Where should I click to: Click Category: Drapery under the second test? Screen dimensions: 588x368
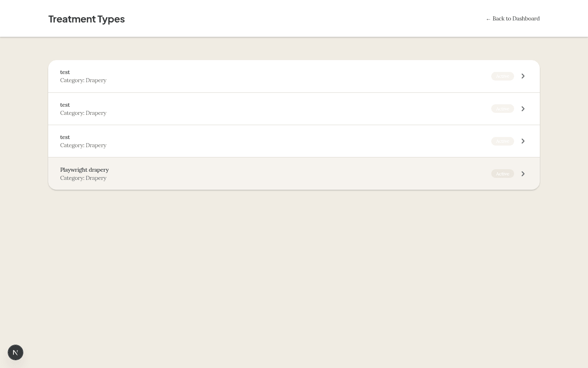pos(83,113)
